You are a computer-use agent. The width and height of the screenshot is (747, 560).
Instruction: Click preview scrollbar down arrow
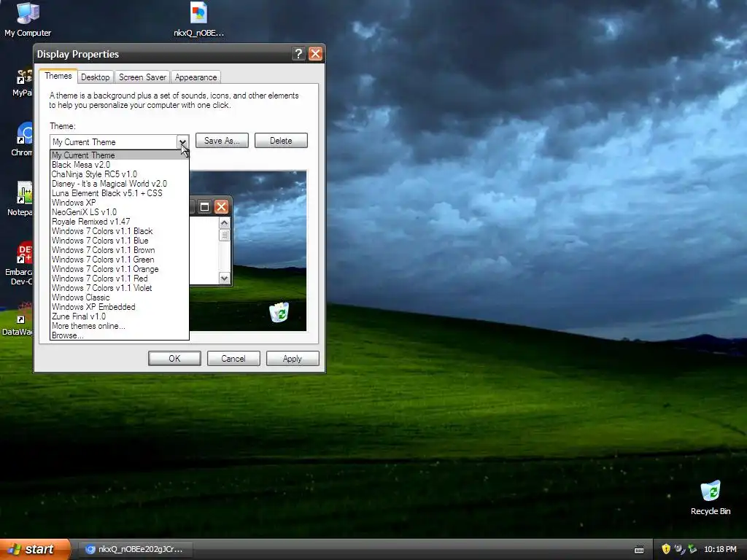pos(225,278)
